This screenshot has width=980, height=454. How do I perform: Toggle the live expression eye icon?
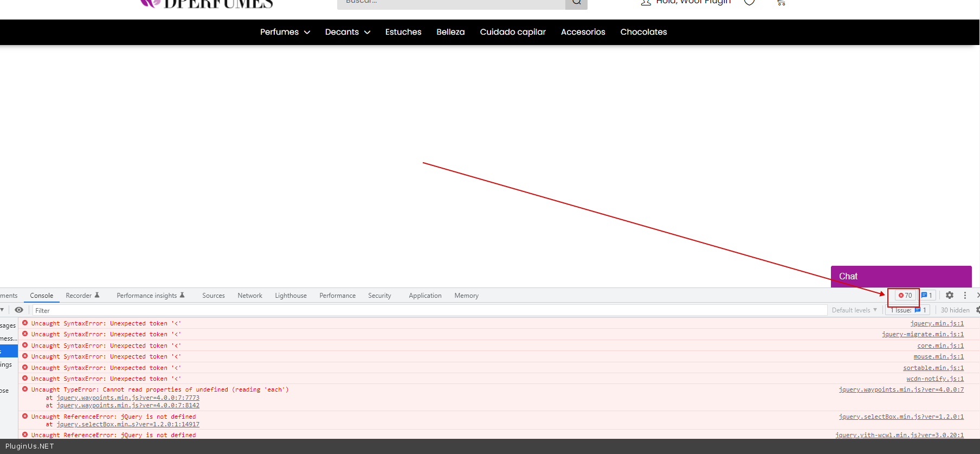coord(19,310)
